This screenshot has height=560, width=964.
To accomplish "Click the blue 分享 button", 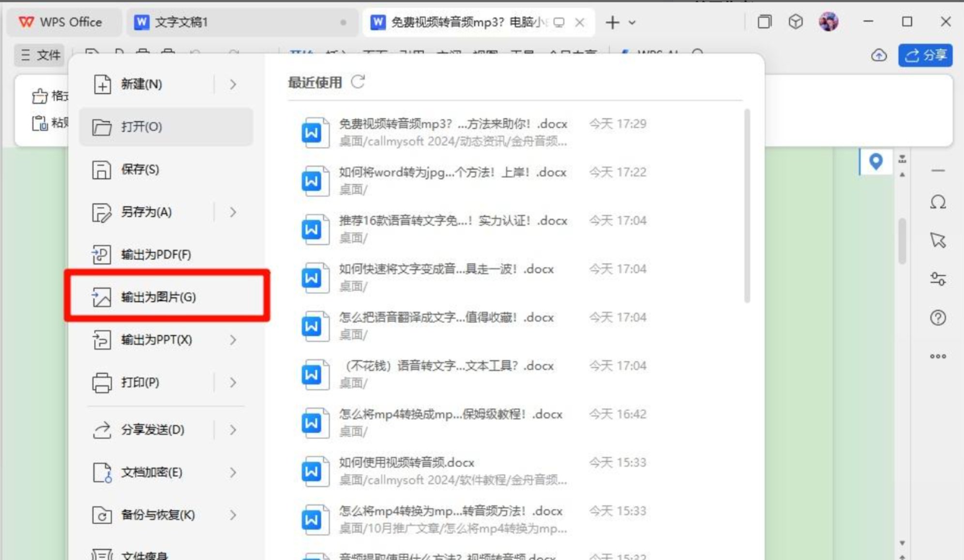I will point(925,55).
